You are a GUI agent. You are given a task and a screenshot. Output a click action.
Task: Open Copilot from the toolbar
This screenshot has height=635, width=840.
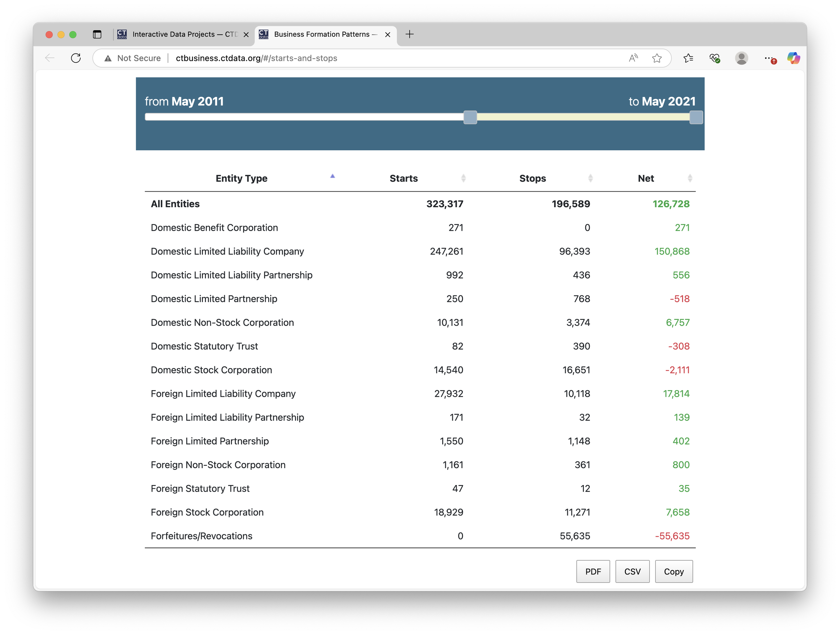793,58
